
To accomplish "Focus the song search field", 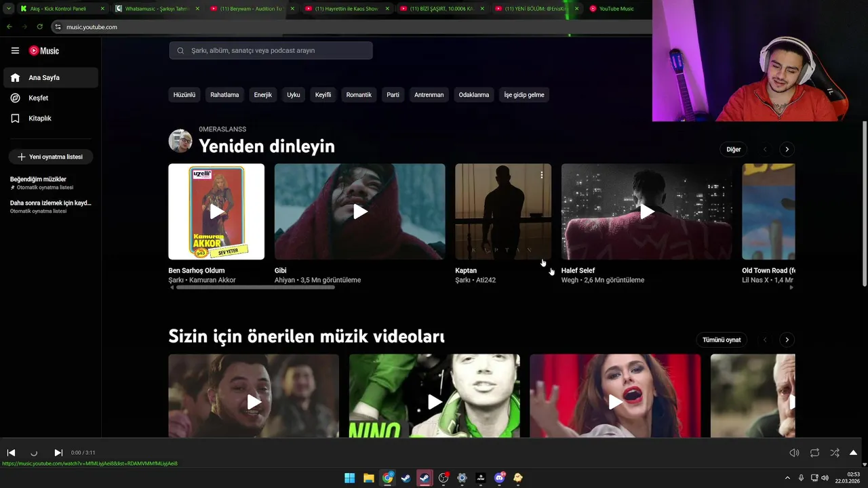I will (x=271, y=51).
